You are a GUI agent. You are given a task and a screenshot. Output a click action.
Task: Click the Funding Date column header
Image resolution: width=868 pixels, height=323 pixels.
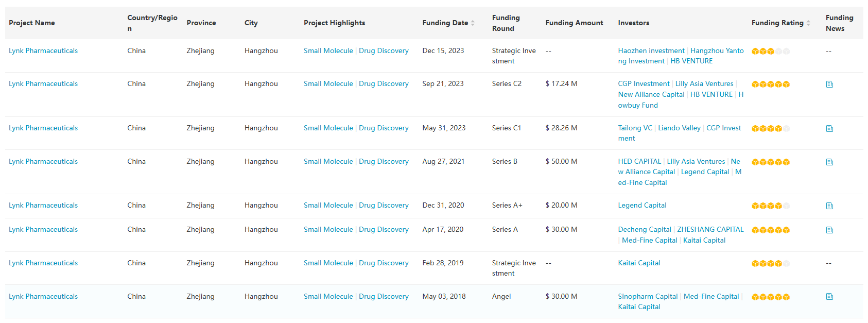click(x=445, y=23)
